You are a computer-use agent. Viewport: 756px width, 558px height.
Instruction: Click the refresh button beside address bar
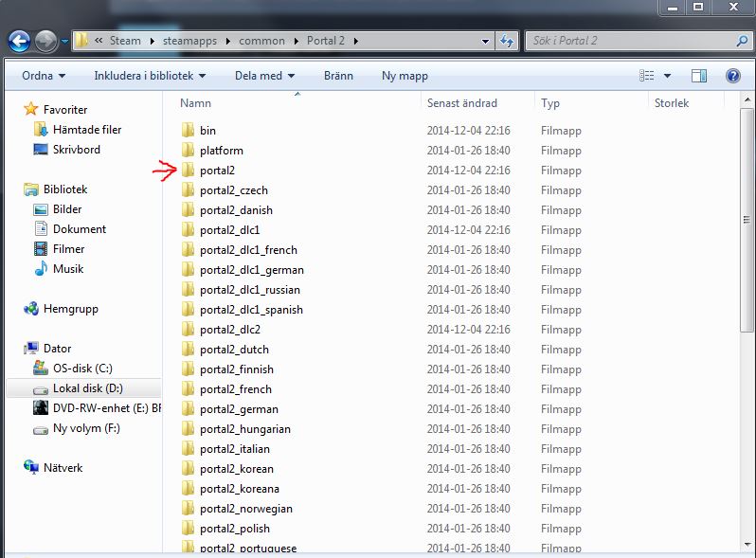click(507, 41)
